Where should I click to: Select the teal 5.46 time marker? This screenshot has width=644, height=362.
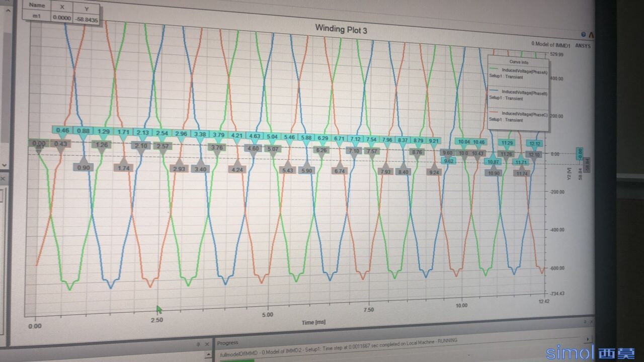(289, 137)
